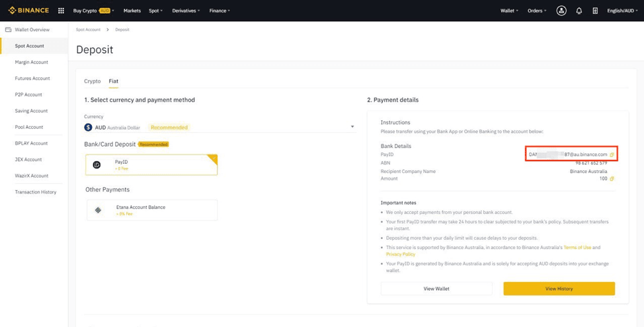Copy the PayID address
Screen dimensions: 644x327
(x=612, y=155)
